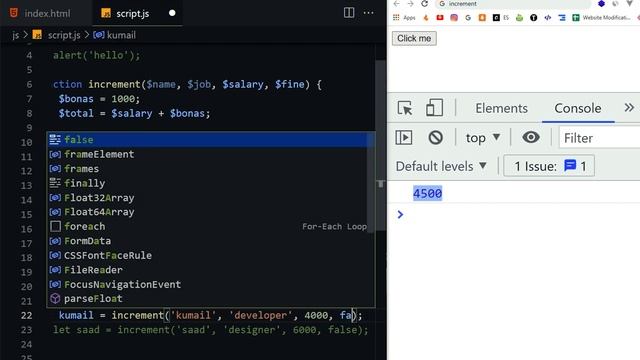The image size is (640, 360).
Task: Switch to the Console tab in DevTools
Action: [578, 108]
